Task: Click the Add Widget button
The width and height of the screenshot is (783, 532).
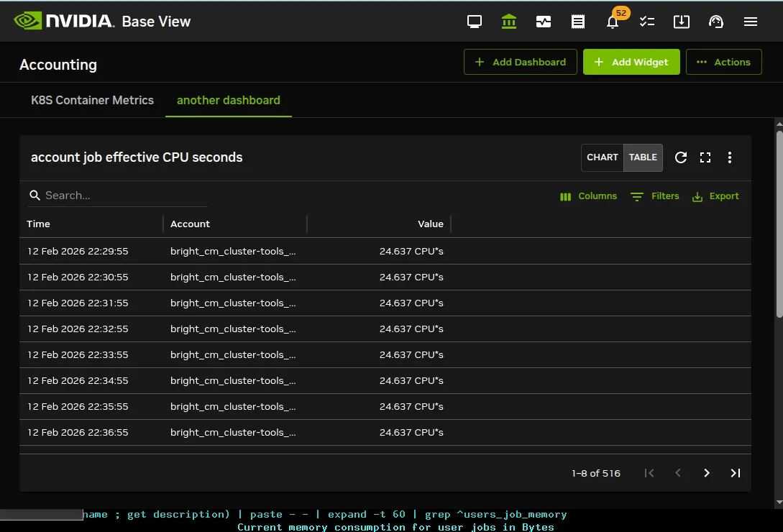Action: (631, 62)
